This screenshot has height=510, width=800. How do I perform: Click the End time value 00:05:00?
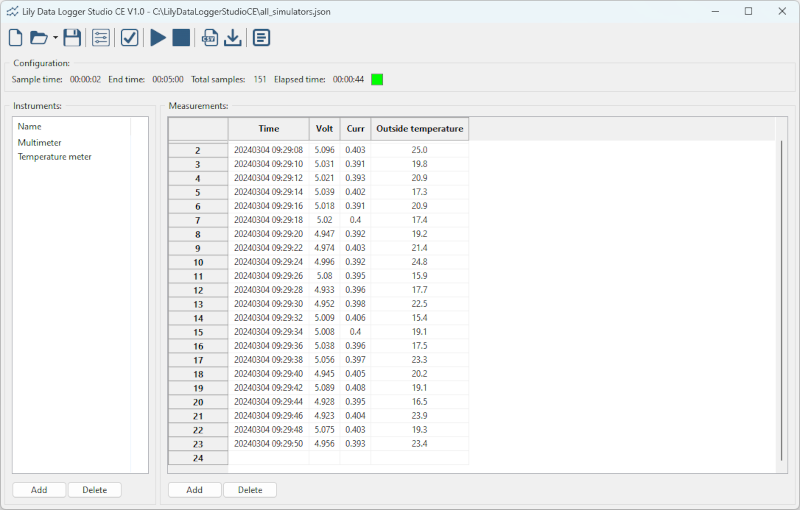168,80
